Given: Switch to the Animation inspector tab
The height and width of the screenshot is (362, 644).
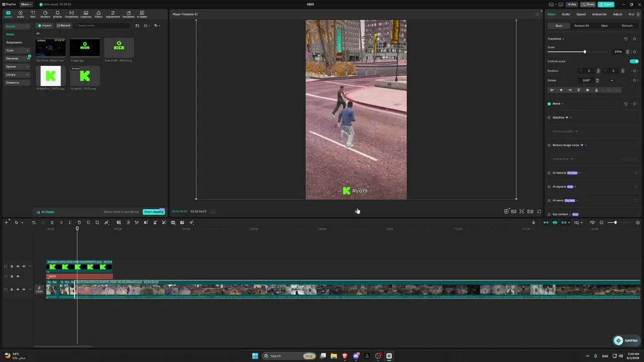Looking at the screenshot, I should click(599, 14).
